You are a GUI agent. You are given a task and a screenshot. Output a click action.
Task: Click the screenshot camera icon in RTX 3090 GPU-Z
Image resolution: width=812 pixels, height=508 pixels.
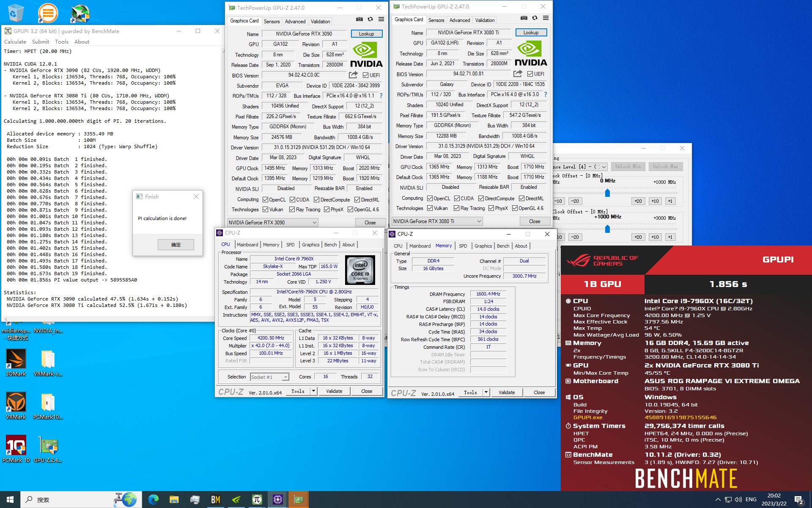[359, 19]
